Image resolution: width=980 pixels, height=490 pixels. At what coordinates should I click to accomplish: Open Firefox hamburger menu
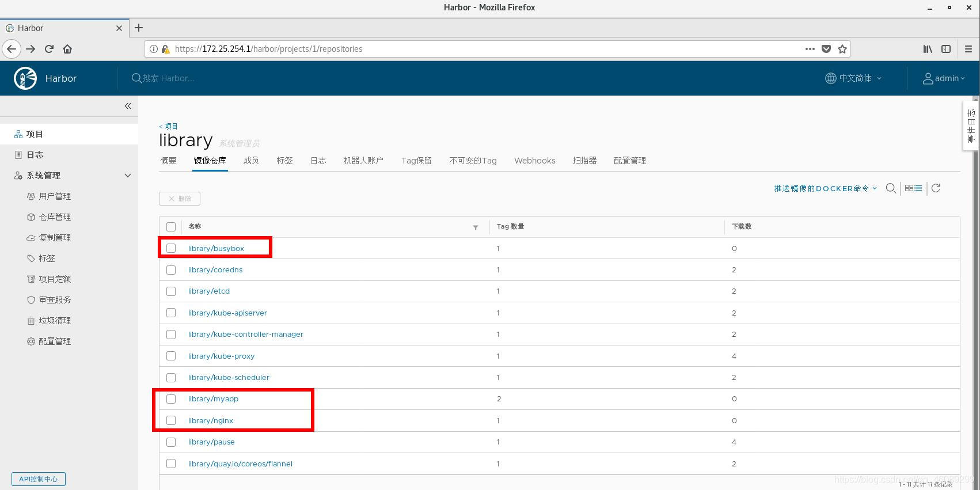pyautogui.click(x=968, y=49)
